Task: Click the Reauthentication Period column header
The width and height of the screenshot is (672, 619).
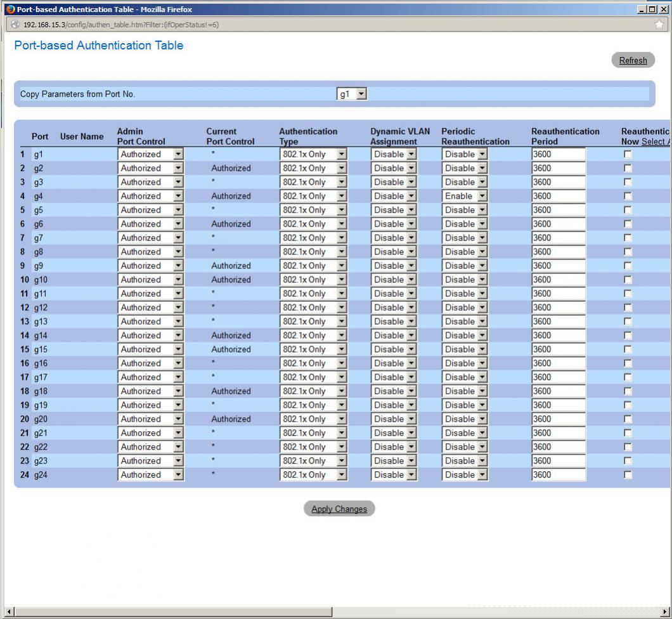Action: [x=565, y=136]
